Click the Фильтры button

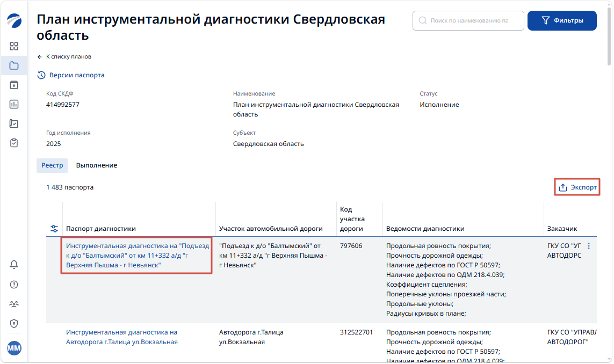562,20
